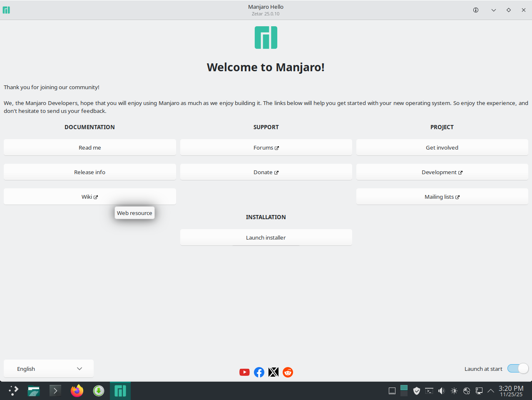Click the About info icon in title bar
Image resolution: width=532 pixels, height=400 pixels.
pyautogui.click(x=476, y=10)
